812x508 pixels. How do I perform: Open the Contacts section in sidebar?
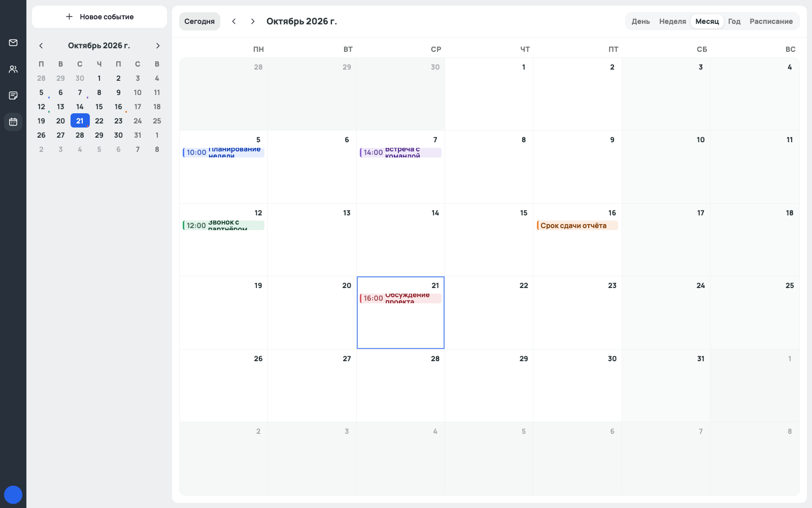(x=13, y=69)
